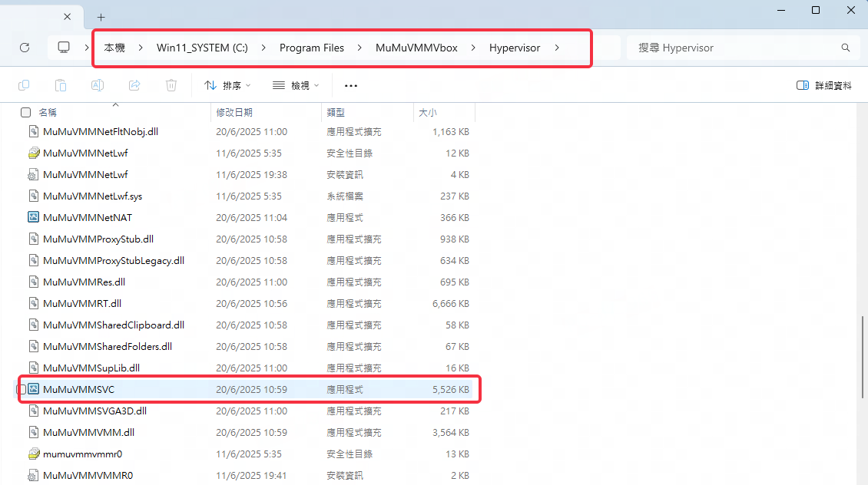Click the vertical scrollbar thumb
Image resolution: width=868 pixels, height=485 pixels.
[x=862, y=357]
